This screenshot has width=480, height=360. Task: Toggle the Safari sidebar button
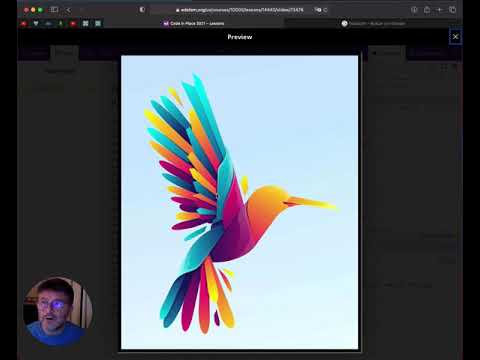pos(54,10)
